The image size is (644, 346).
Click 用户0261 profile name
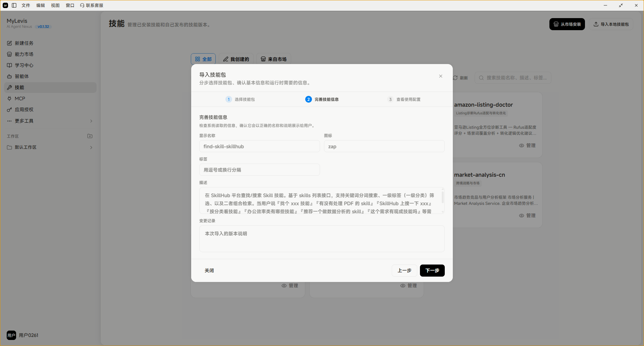tap(29, 335)
